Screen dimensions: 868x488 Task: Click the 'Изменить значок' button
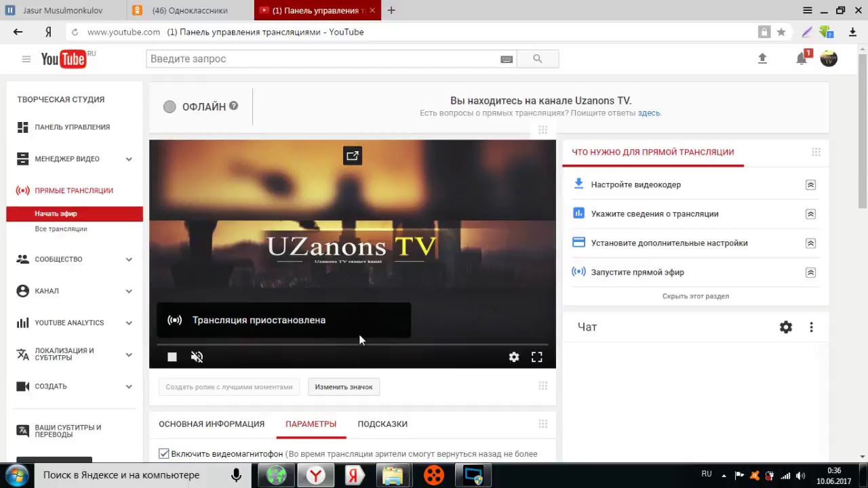coord(344,387)
